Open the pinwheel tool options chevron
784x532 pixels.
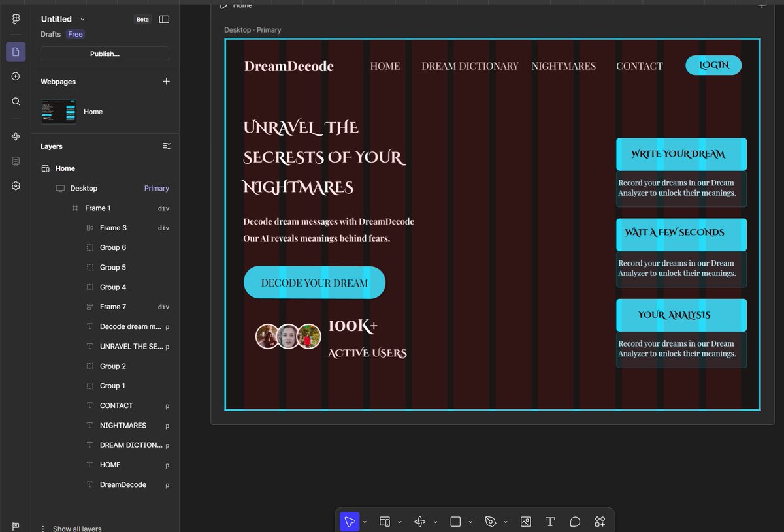click(435, 522)
